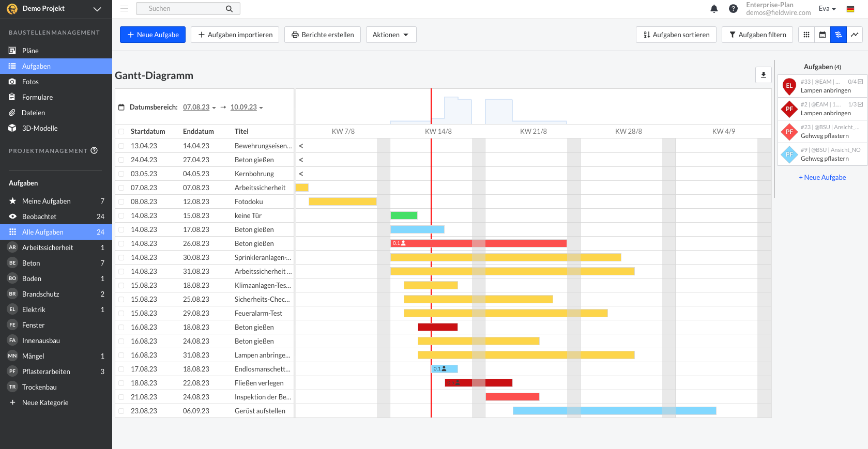
Task: Toggle the hamburger sidebar menu
Action: (124, 9)
